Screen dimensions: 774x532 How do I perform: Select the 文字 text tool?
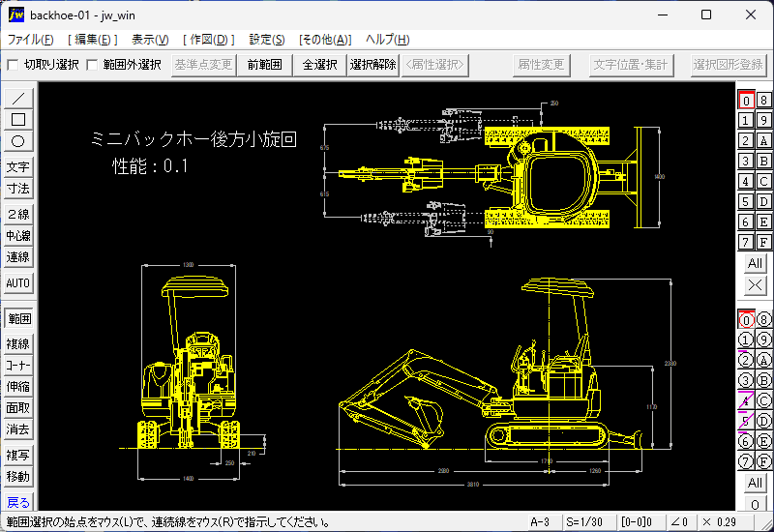point(18,167)
